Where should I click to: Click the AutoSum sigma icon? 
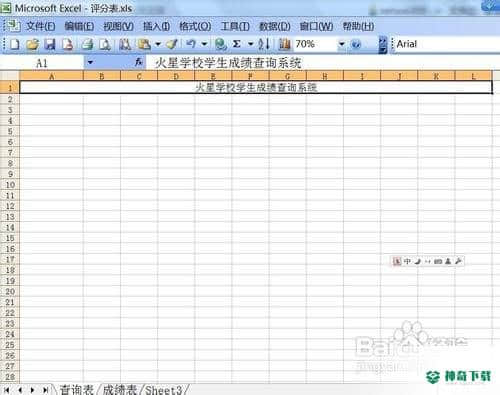(237, 44)
